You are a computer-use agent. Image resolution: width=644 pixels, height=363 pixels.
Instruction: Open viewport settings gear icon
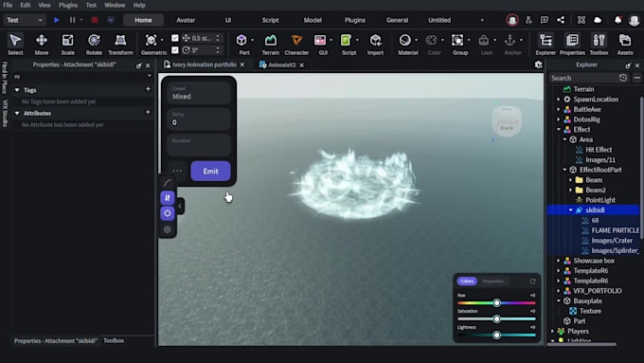click(x=539, y=64)
